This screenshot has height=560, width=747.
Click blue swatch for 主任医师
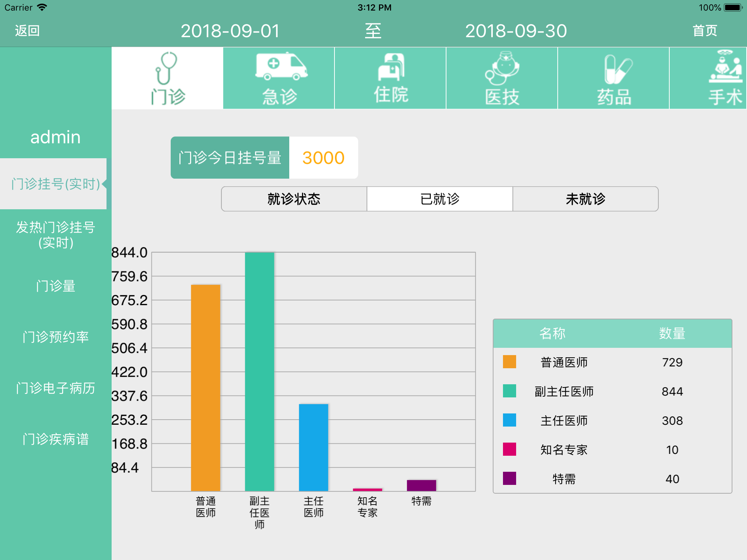509,420
